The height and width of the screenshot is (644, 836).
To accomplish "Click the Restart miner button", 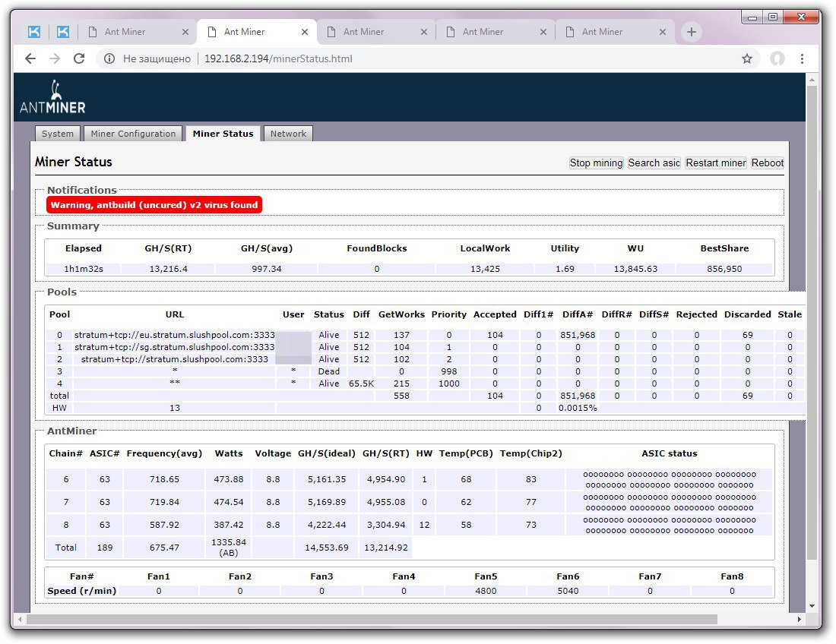I will point(715,163).
